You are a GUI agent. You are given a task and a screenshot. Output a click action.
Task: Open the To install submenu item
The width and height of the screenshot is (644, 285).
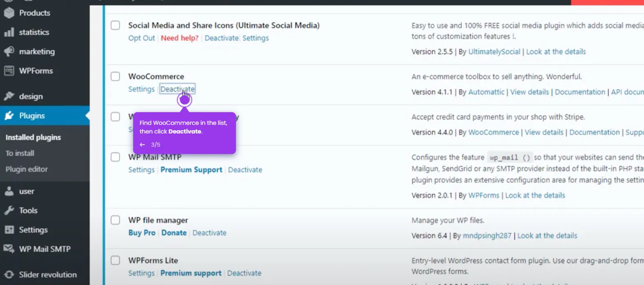(20, 153)
